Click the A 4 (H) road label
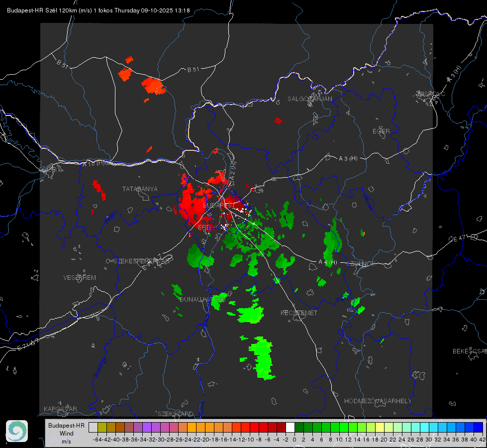This screenshot has height=448, width=487. (x=328, y=262)
